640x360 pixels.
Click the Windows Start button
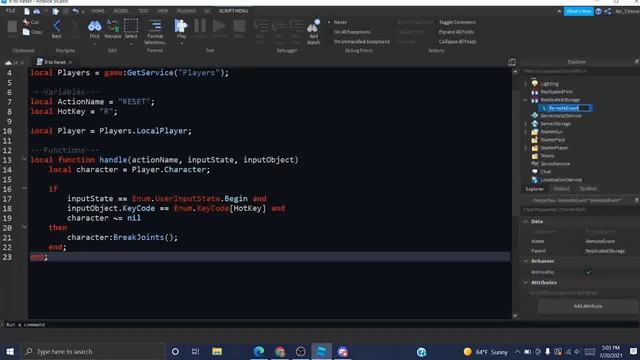tap(10, 351)
